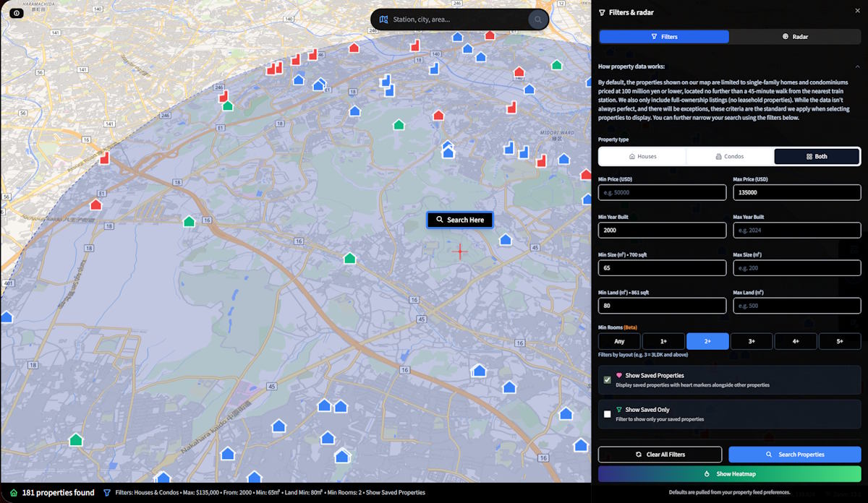Image resolution: width=868 pixels, height=503 pixels.
Task: Switch to the Radar tab
Action: (x=795, y=36)
